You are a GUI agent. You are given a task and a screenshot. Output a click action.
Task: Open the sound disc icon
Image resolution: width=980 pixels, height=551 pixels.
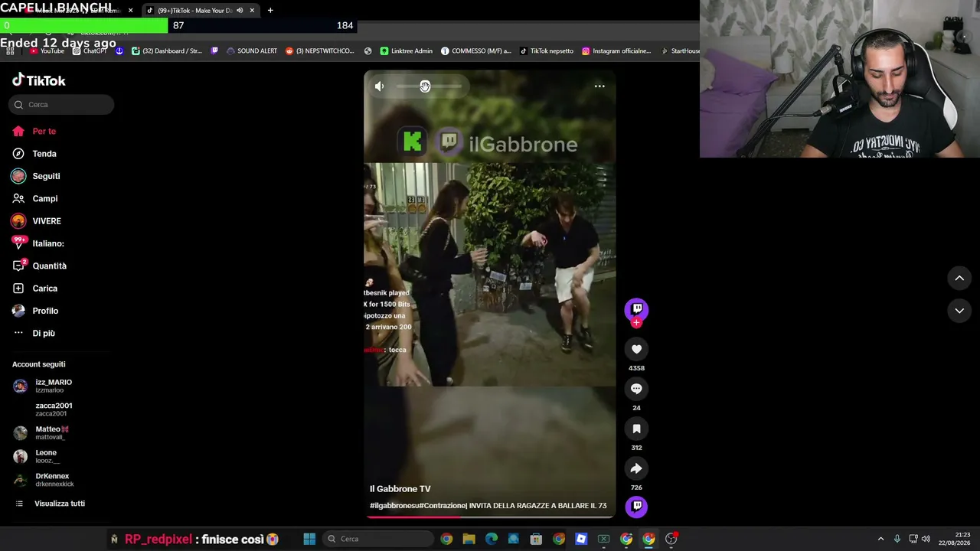[x=636, y=506]
